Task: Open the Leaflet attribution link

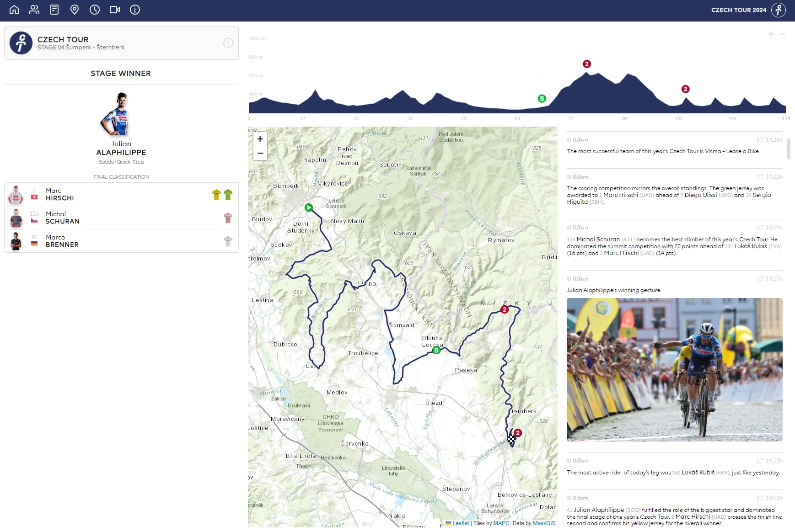Action: pos(460,523)
